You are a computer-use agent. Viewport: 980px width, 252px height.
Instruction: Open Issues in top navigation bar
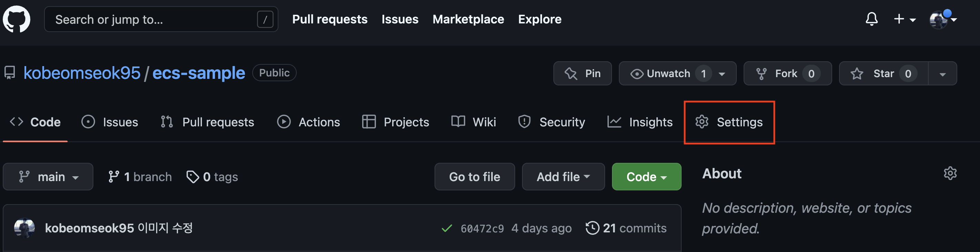(x=400, y=19)
